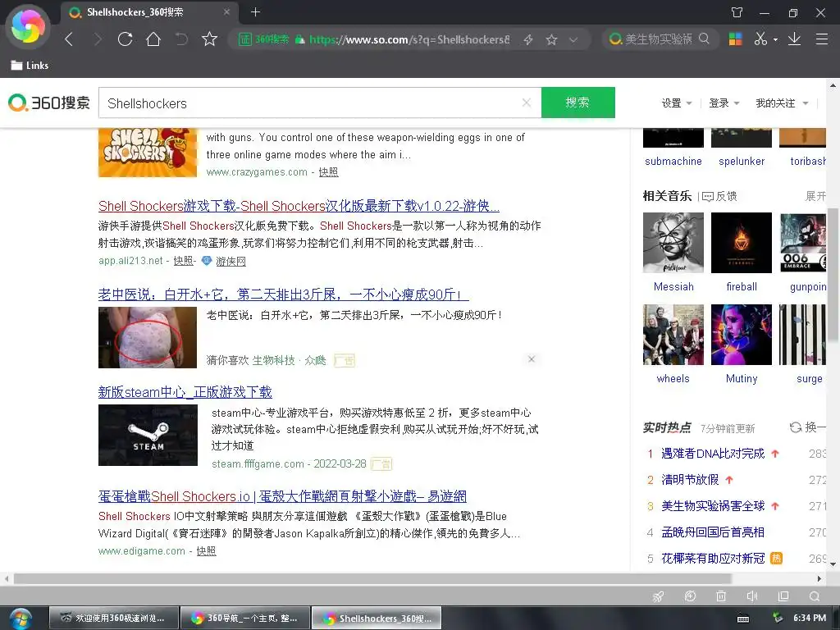Open the 新版steam中心 result link

[185, 392]
